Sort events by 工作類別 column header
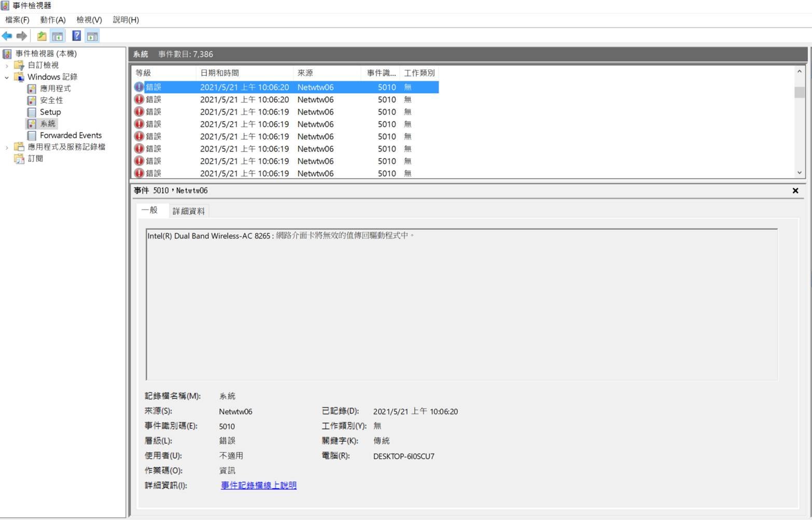Image resolution: width=812 pixels, height=520 pixels. click(x=419, y=73)
